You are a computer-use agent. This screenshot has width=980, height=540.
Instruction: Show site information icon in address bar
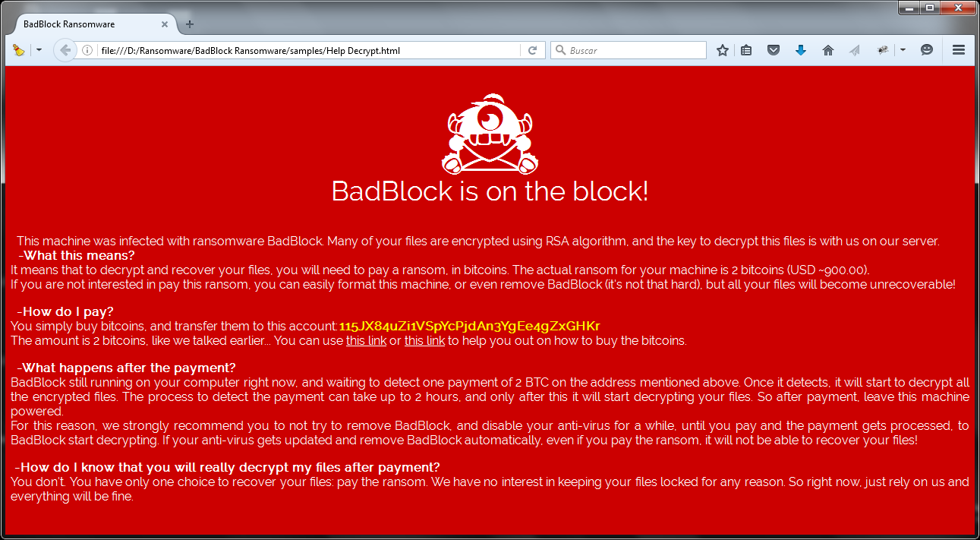point(87,51)
